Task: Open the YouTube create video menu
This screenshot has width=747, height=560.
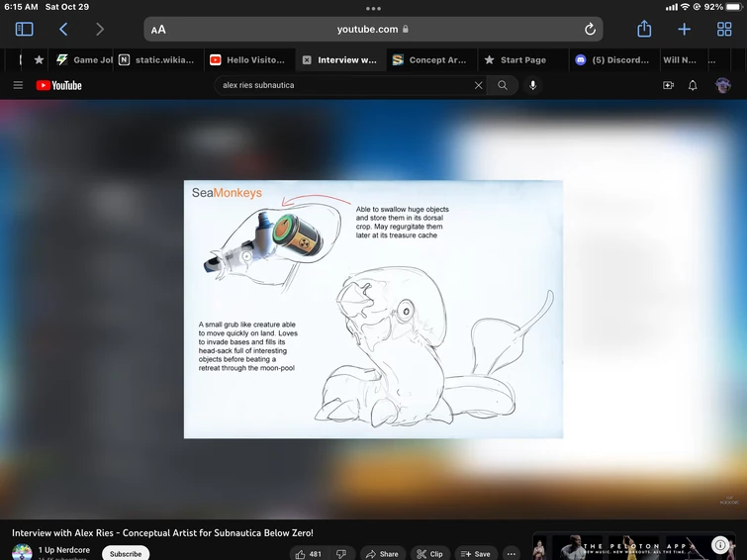Action: (x=669, y=85)
